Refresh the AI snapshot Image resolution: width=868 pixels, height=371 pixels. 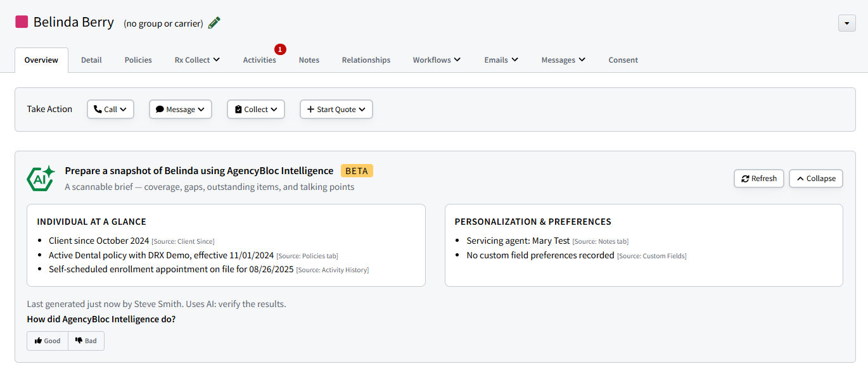click(759, 179)
